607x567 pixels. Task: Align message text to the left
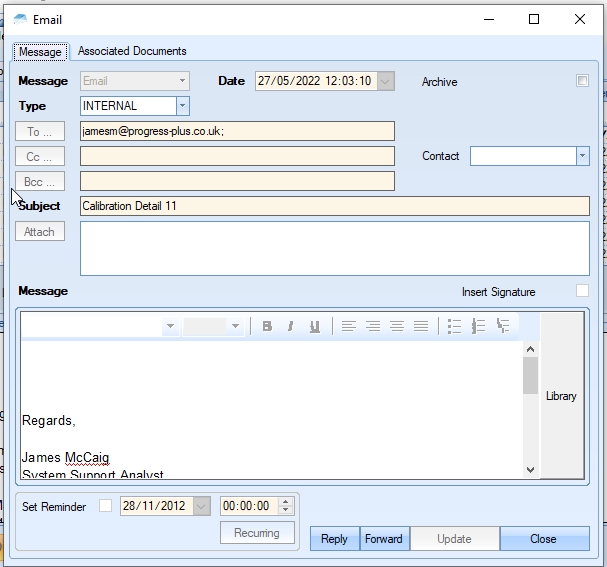coord(348,326)
